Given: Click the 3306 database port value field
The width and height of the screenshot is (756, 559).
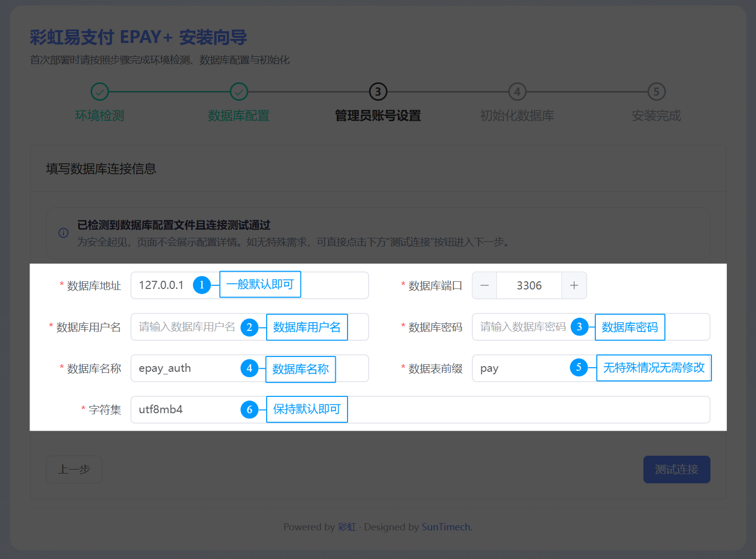Looking at the screenshot, I should (x=529, y=285).
